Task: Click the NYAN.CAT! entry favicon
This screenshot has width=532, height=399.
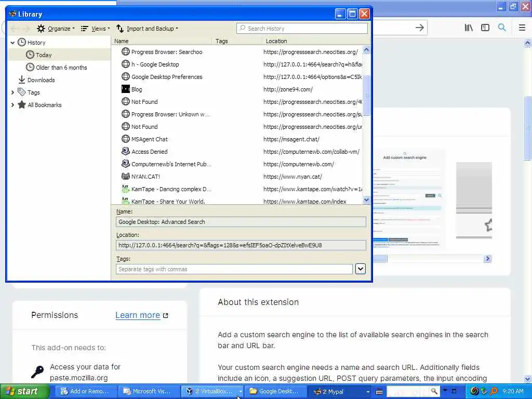Action: (x=126, y=177)
